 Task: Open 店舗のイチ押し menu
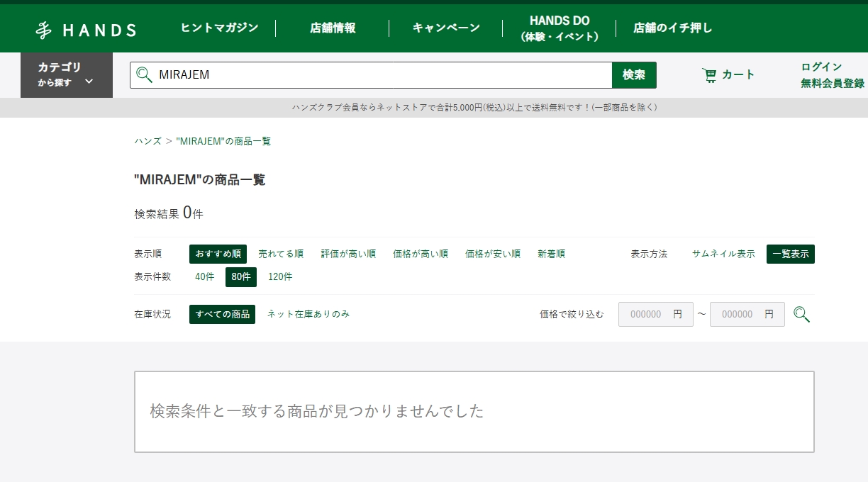(x=673, y=28)
